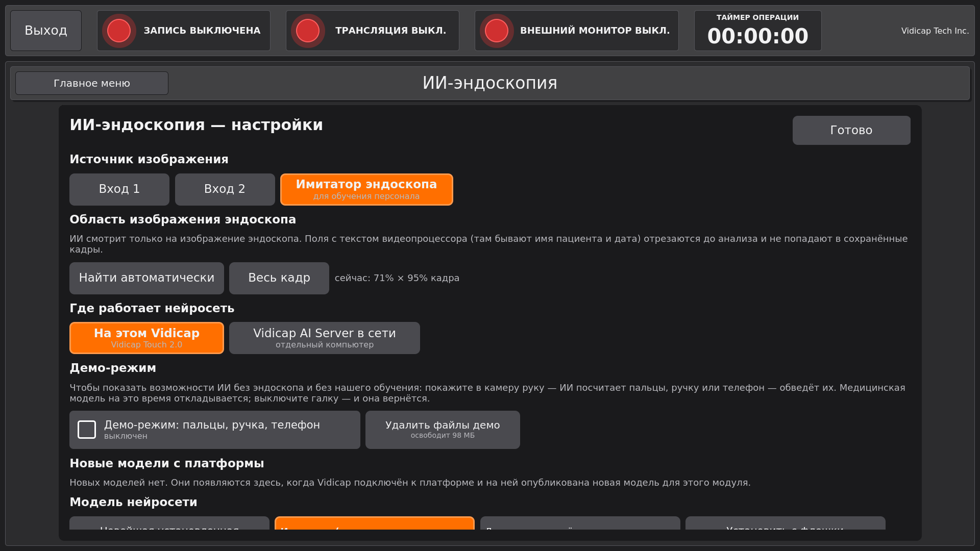The image size is (980, 551).
Task: Click the operation timer 00:00:00
Action: [x=758, y=36]
